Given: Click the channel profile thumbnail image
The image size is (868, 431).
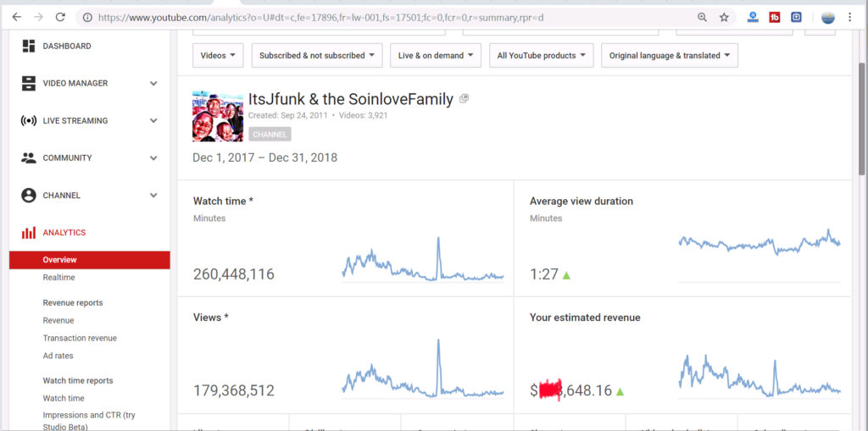Looking at the screenshot, I should point(218,116).
